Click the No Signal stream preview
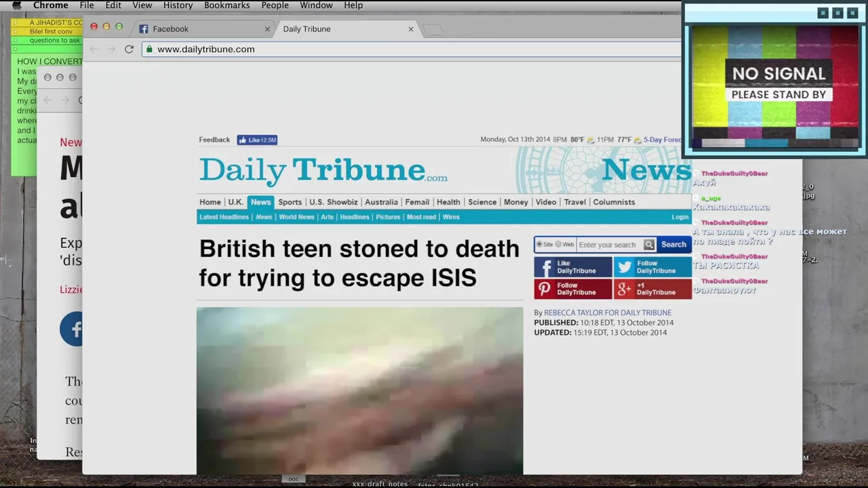The image size is (868, 488). coord(774,85)
